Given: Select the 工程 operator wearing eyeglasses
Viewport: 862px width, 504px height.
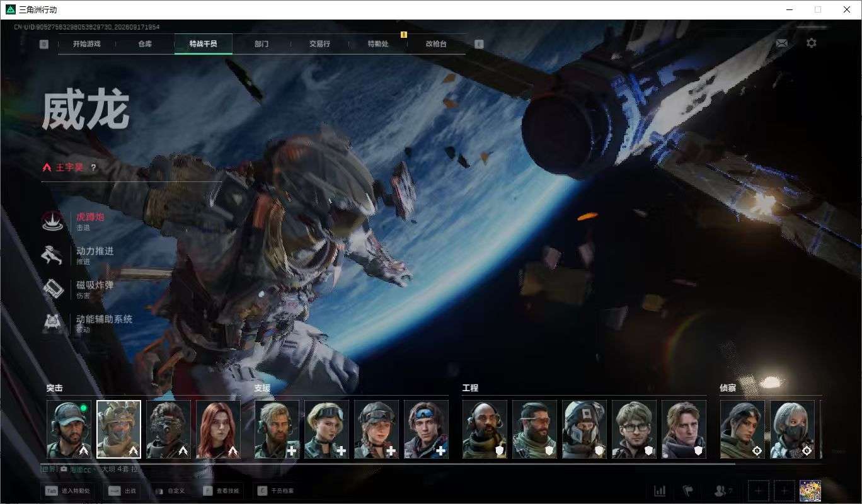Looking at the screenshot, I should (634, 429).
